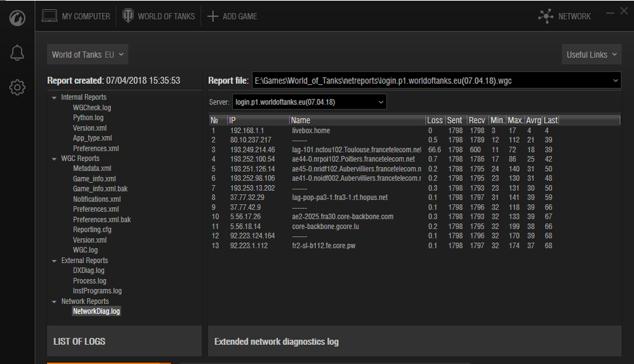Screen dimensions: 634x364
Task: Select fr2-sl-b112.fe.core.pw row
Action: point(414,245)
